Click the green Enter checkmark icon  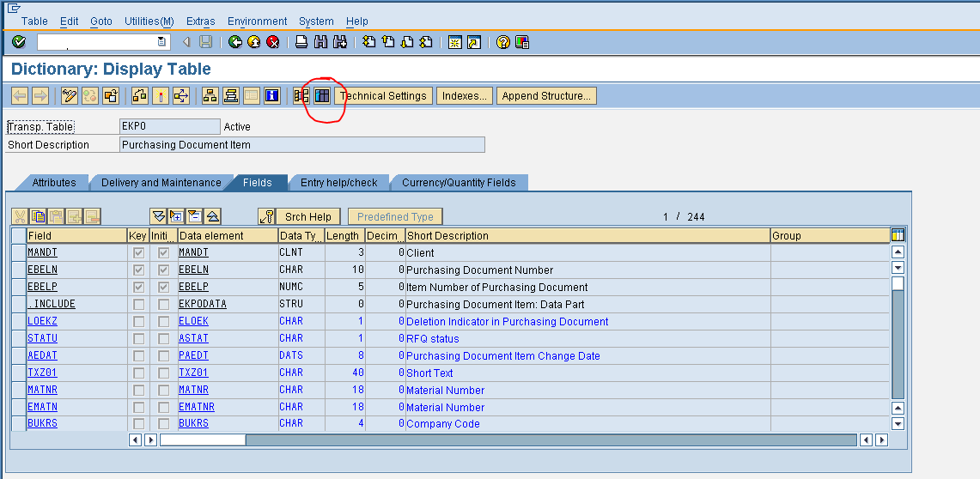19,42
